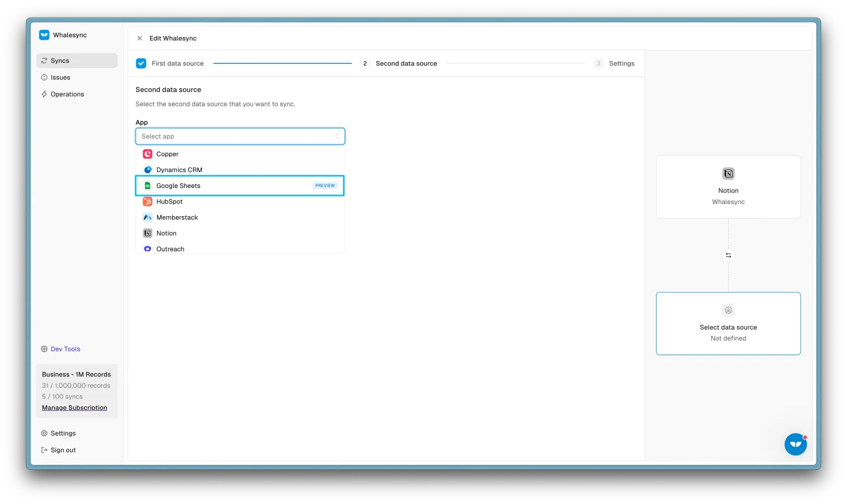Open the Select app combo box
The height and width of the screenshot is (504, 847).
coord(240,136)
